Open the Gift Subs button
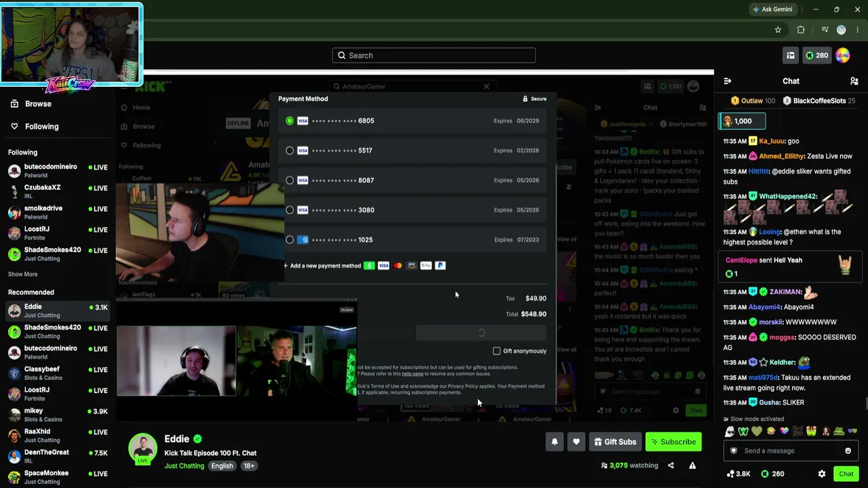The image size is (868, 488). [615, 442]
